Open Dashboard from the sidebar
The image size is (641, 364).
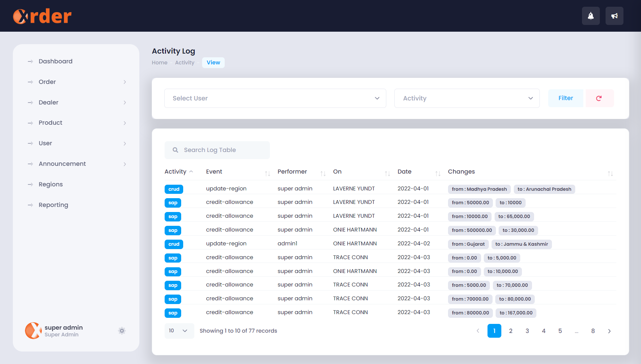[55, 61]
